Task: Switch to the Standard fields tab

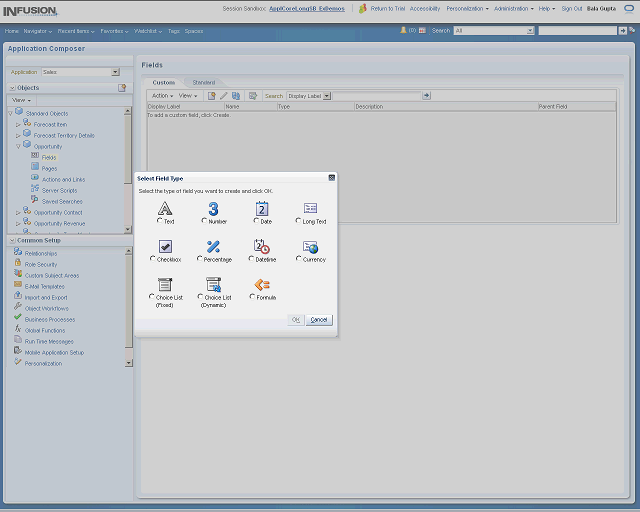Action: pyautogui.click(x=203, y=82)
